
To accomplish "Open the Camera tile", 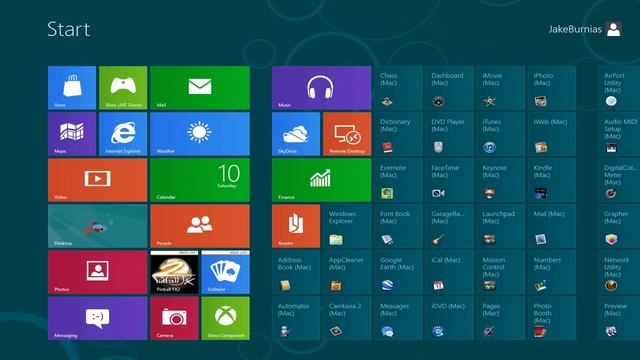I will pos(174,318).
